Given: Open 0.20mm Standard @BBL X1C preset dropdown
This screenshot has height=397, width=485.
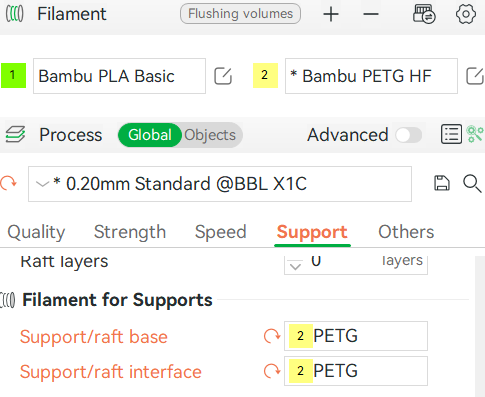Looking at the screenshot, I should 220,184.
